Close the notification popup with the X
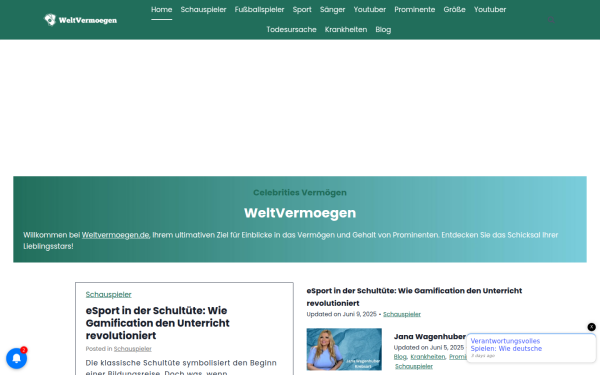The image size is (600, 375). coord(591,327)
